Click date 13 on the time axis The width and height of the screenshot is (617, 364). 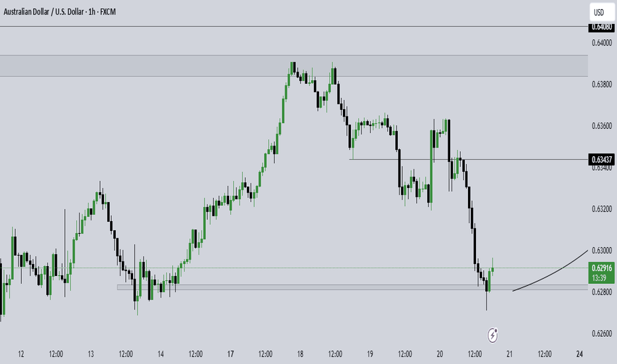[x=91, y=354]
